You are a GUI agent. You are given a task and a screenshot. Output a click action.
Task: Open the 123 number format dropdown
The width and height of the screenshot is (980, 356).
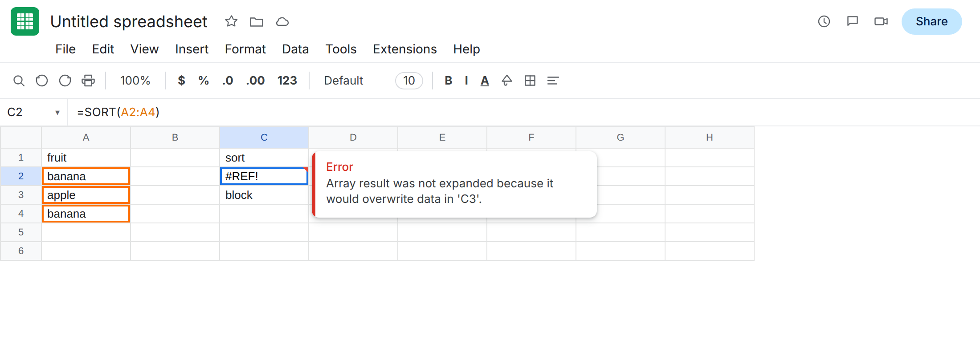point(287,81)
